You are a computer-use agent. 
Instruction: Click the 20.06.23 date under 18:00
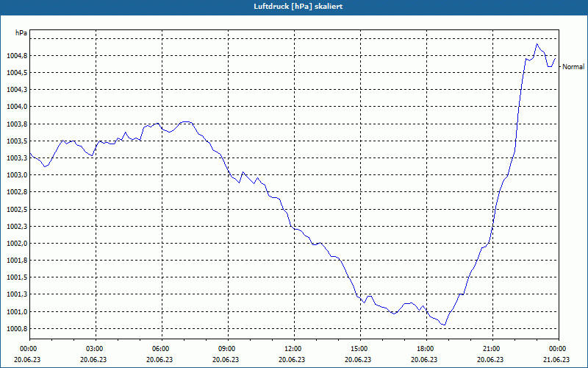425,359
